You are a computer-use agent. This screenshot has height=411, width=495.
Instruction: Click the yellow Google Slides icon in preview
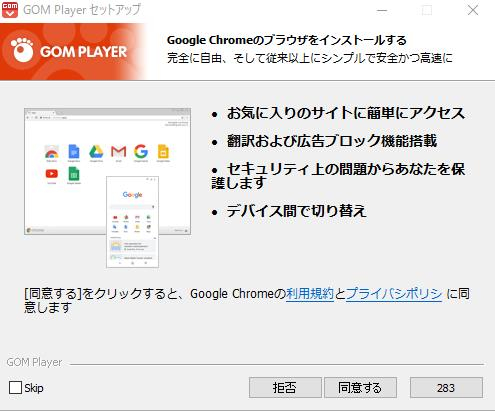pyautogui.click(x=163, y=152)
